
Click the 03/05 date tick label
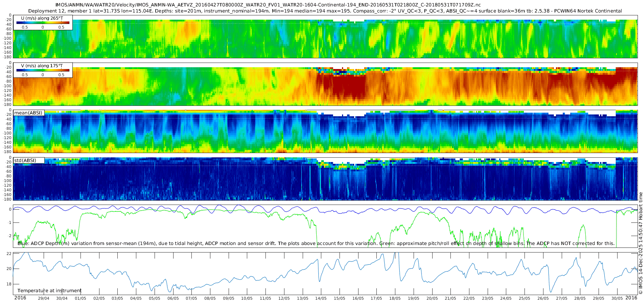117,299
